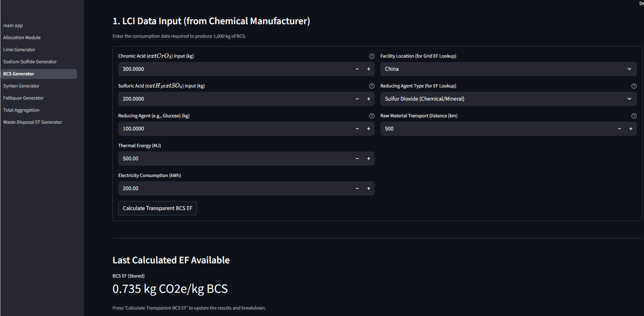
Task: Click help icon for Reducing Agent Type
Action: click(x=634, y=86)
